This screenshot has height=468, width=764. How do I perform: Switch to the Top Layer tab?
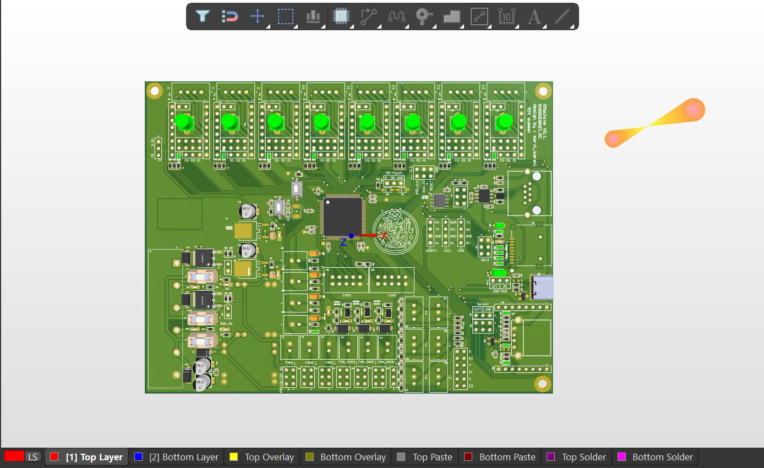click(x=87, y=457)
